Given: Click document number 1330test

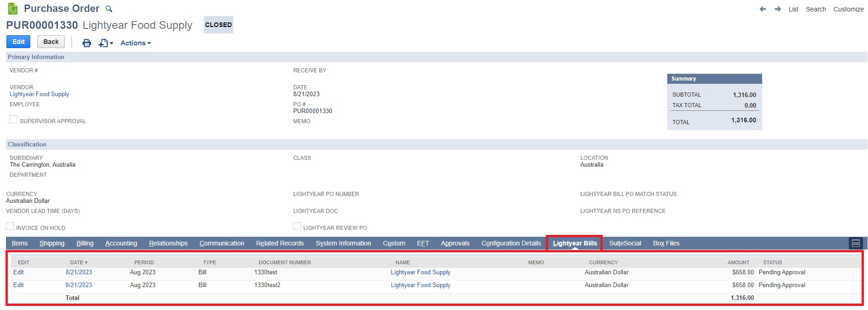Looking at the screenshot, I should [x=266, y=272].
